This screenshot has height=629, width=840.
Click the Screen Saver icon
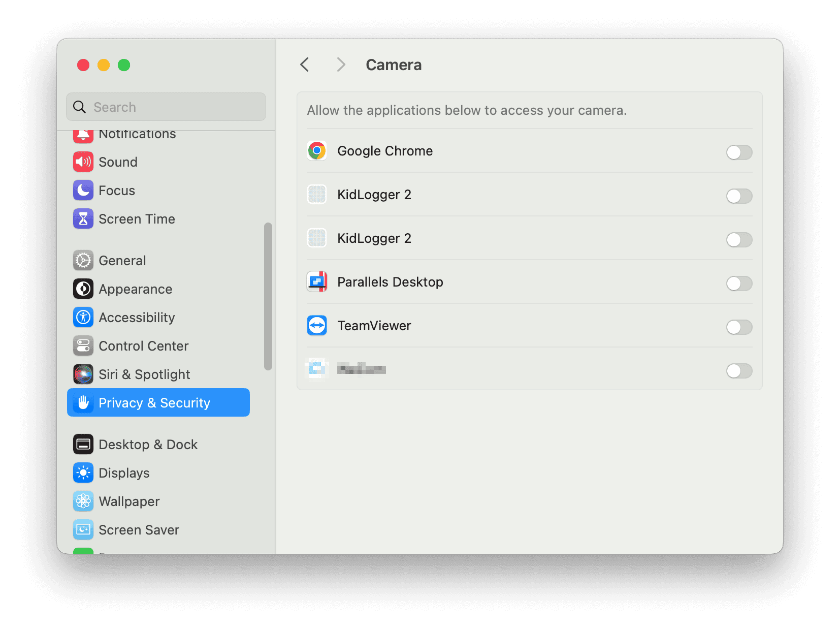83,530
